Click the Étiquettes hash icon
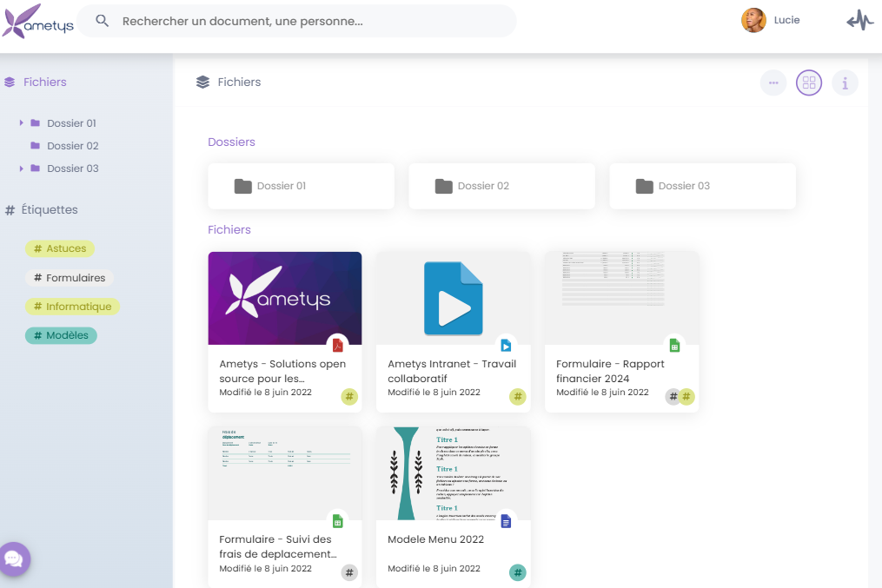Image resolution: width=882 pixels, height=588 pixels. pos(10,210)
